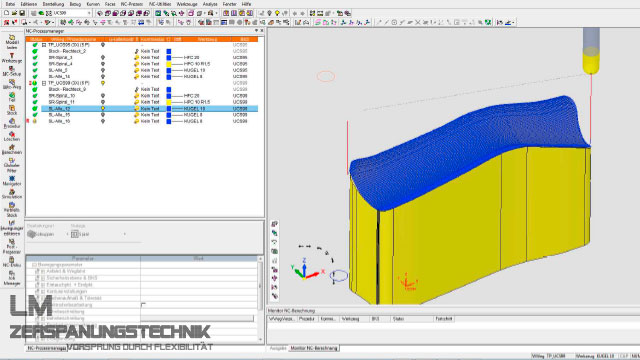Click the yellow color swatch of SR-Spiral_11
The height and width of the screenshot is (360, 640).
169,102
